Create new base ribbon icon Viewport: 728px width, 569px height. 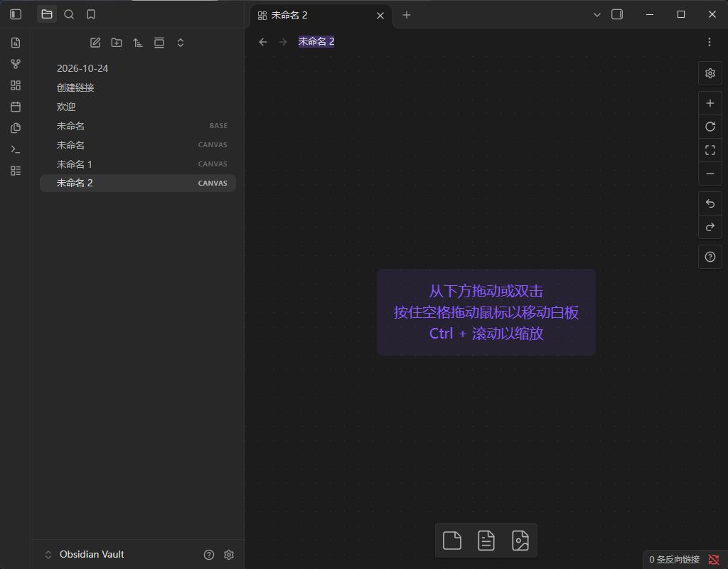pos(16,171)
